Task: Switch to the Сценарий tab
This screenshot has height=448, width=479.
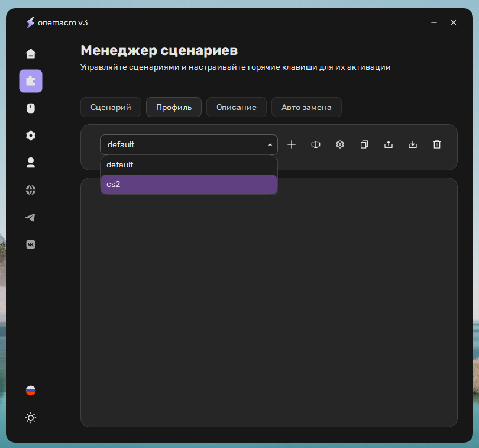Action: click(111, 107)
